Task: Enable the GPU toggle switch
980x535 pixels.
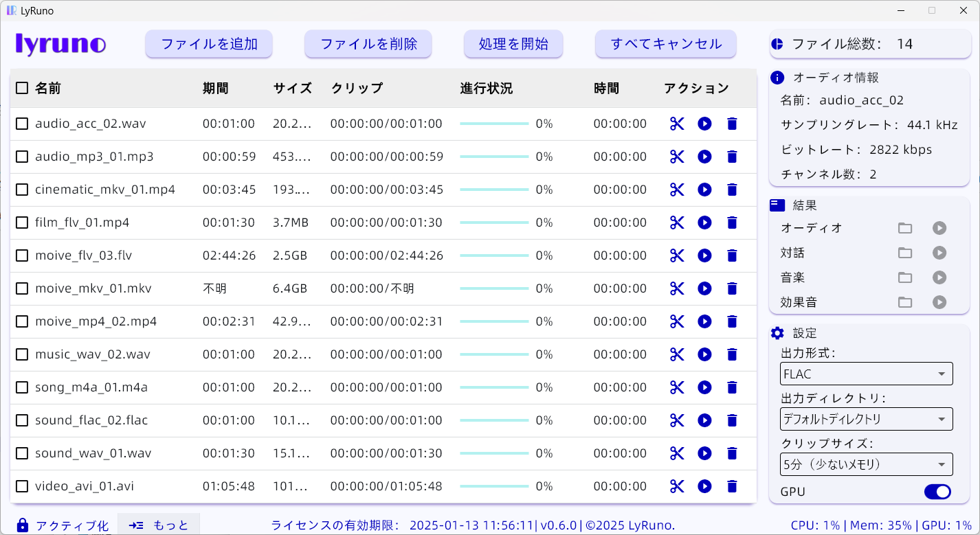Action: pyautogui.click(x=937, y=492)
